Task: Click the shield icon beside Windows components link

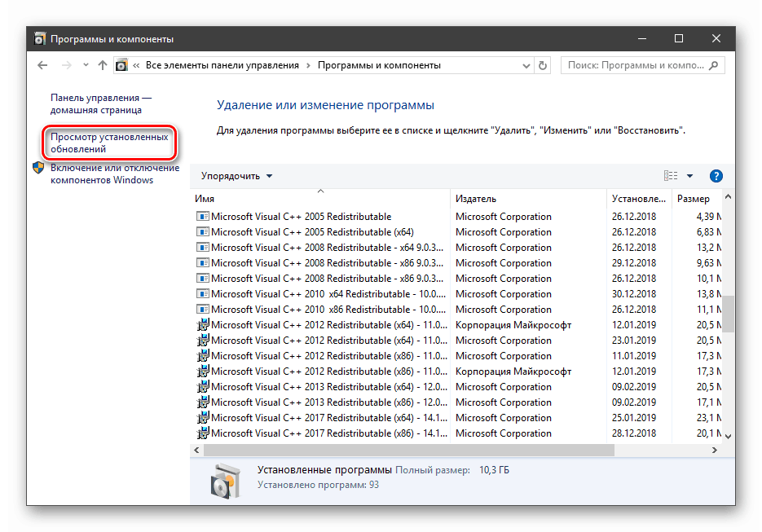Action: (x=38, y=168)
